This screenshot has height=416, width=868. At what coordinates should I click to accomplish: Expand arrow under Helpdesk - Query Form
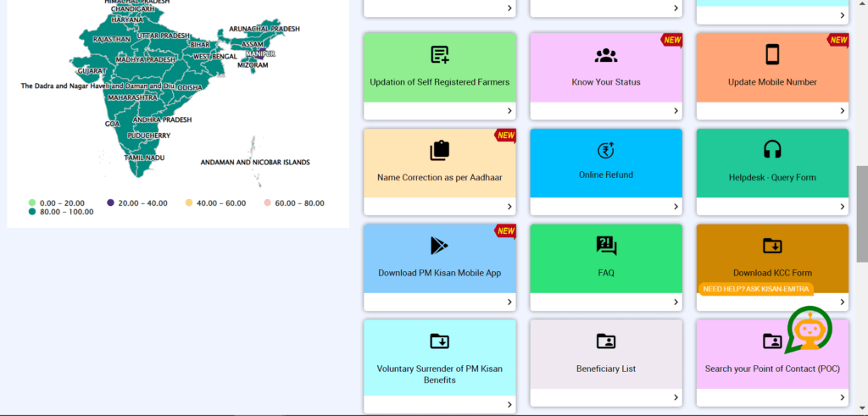coord(843,207)
